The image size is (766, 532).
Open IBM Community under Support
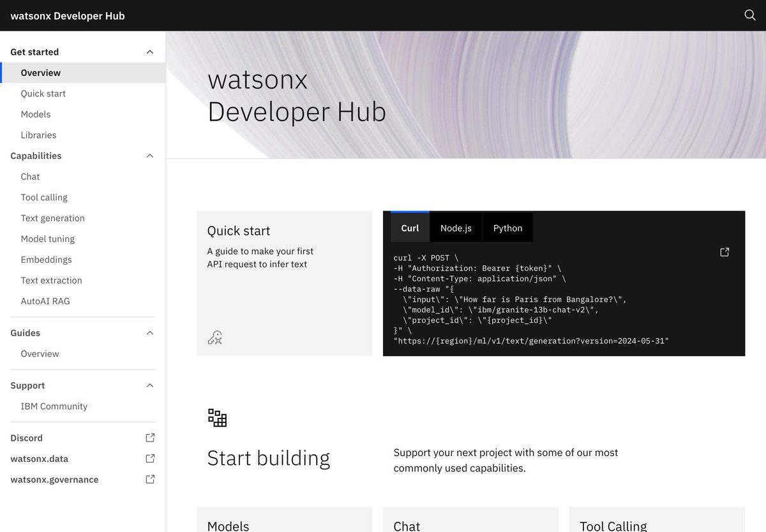coord(83,406)
